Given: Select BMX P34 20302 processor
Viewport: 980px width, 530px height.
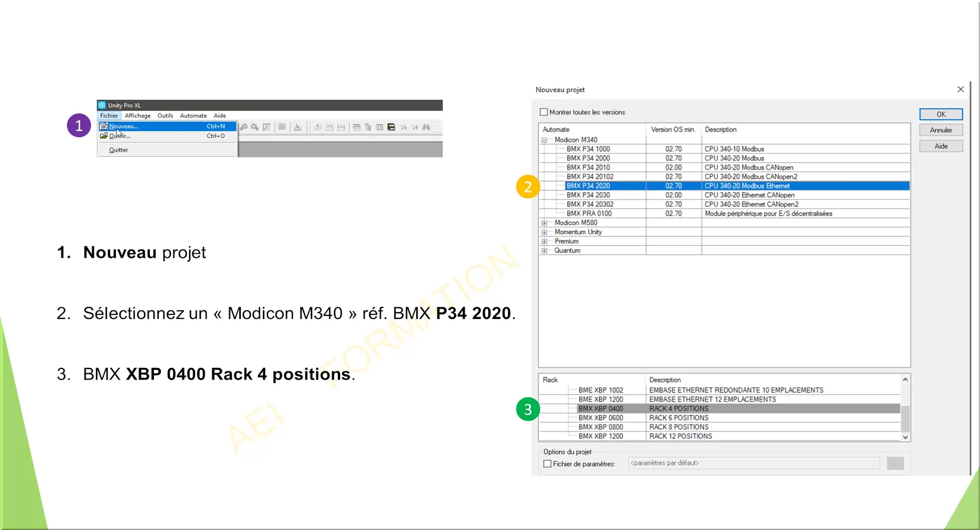Looking at the screenshot, I should [x=590, y=205].
